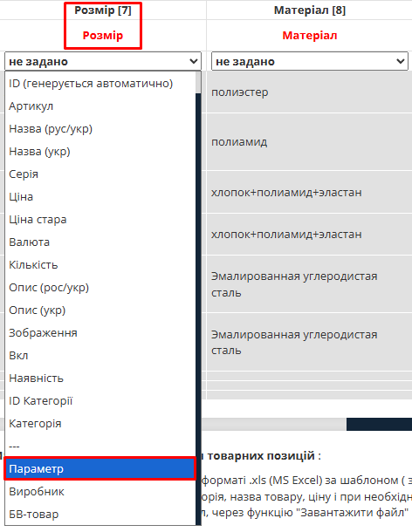This screenshot has width=412, height=532.
Task: Choose 'Зображення' option
Action: pyautogui.click(x=100, y=333)
